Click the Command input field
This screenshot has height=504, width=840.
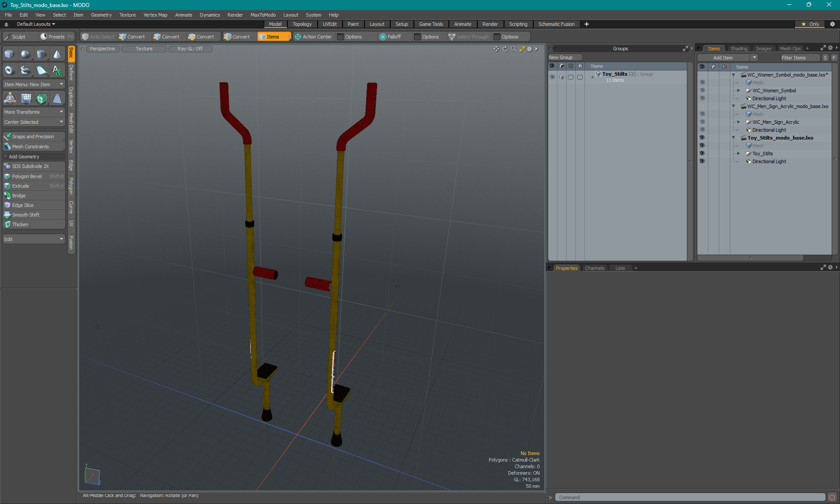click(690, 497)
